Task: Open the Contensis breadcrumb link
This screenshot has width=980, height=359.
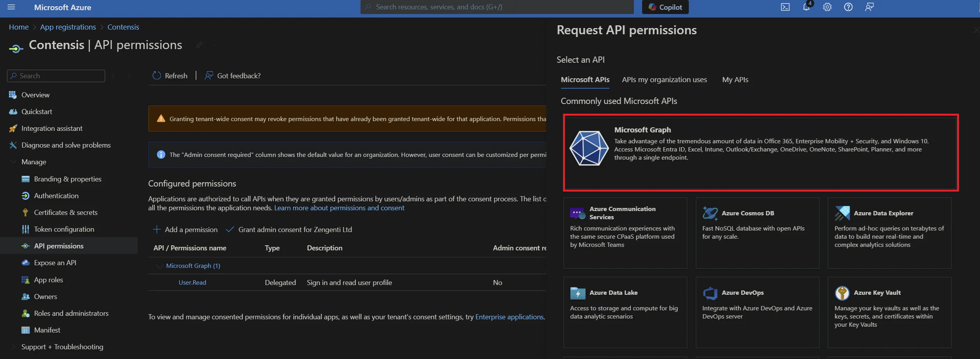Action: coord(123,27)
